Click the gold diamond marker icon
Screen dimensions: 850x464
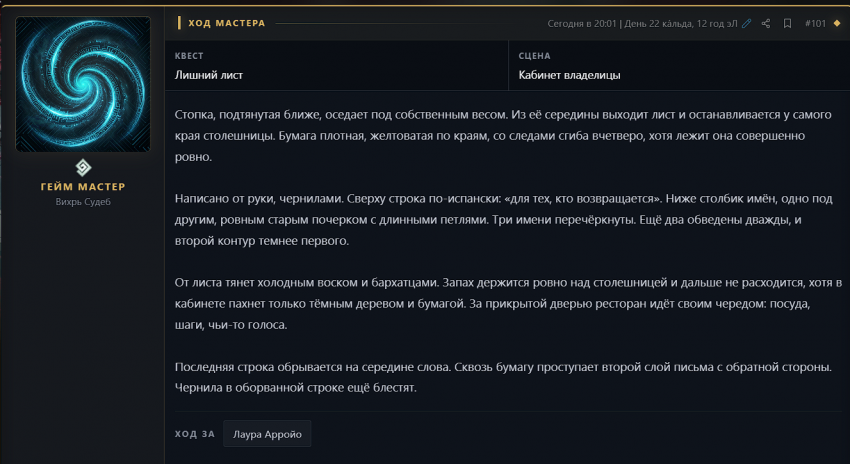pyautogui.click(x=837, y=23)
